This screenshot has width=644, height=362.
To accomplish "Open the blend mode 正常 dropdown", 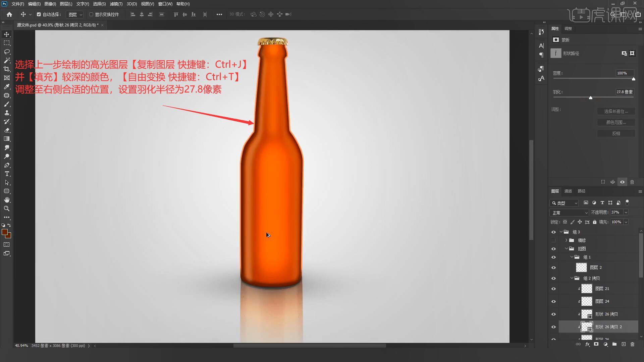I will tap(569, 213).
